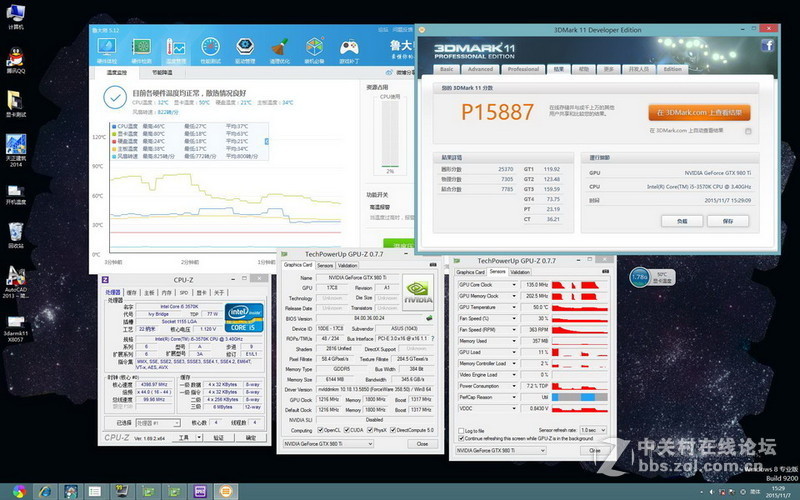800x500 pixels.
Task: Click the Intel Core i5 logo in CPU-Z
Action: pyautogui.click(x=244, y=317)
